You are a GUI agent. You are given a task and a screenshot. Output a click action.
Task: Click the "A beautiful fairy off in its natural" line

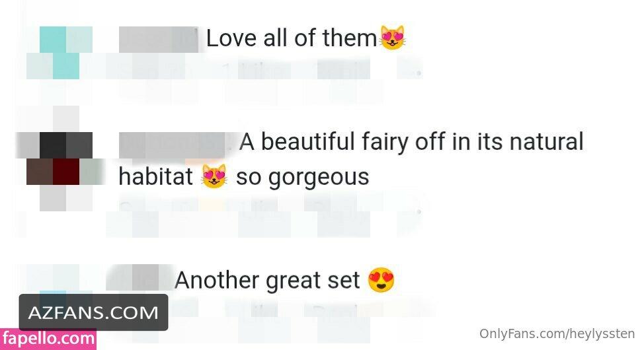pyautogui.click(x=411, y=142)
